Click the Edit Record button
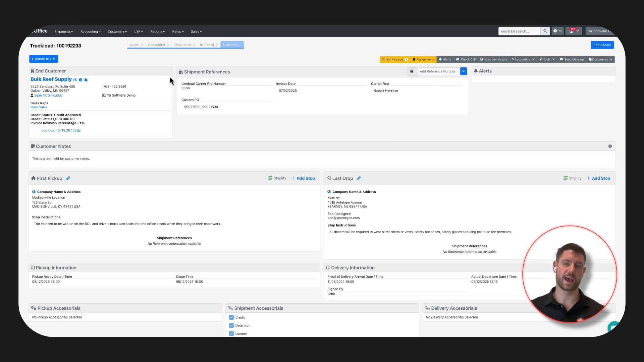 (x=602, y=45)
